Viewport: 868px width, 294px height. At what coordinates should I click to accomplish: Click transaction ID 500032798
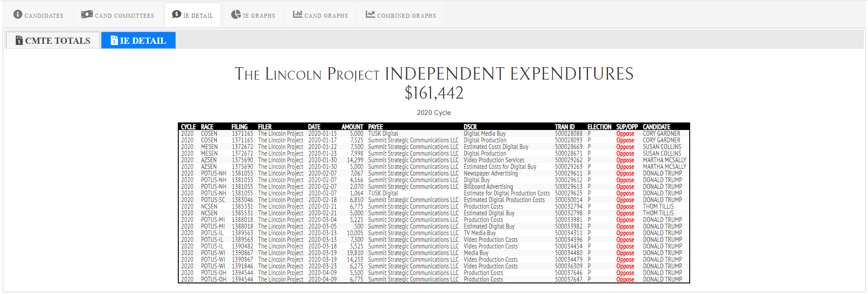click(568, 213)
